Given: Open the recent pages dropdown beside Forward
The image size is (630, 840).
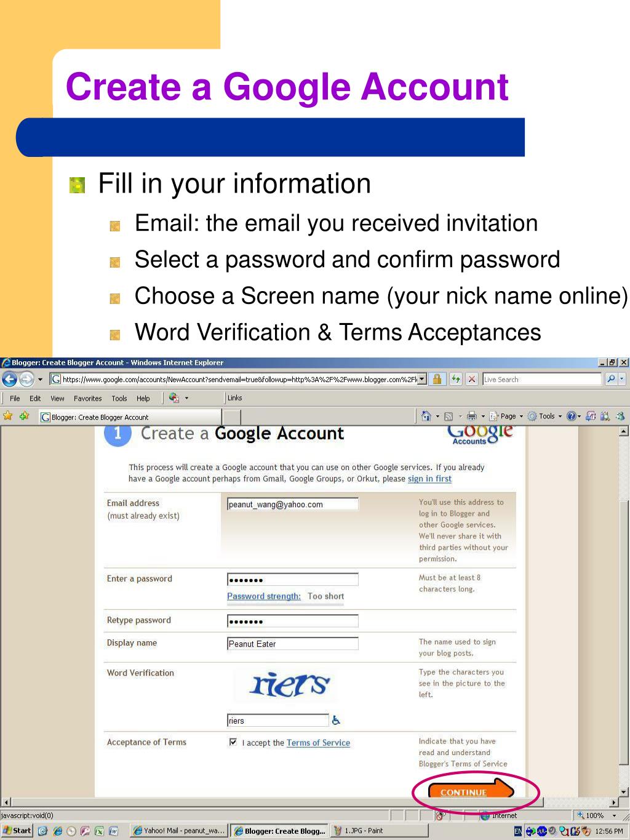Looking at the screenshot, I should click(40, 380).
